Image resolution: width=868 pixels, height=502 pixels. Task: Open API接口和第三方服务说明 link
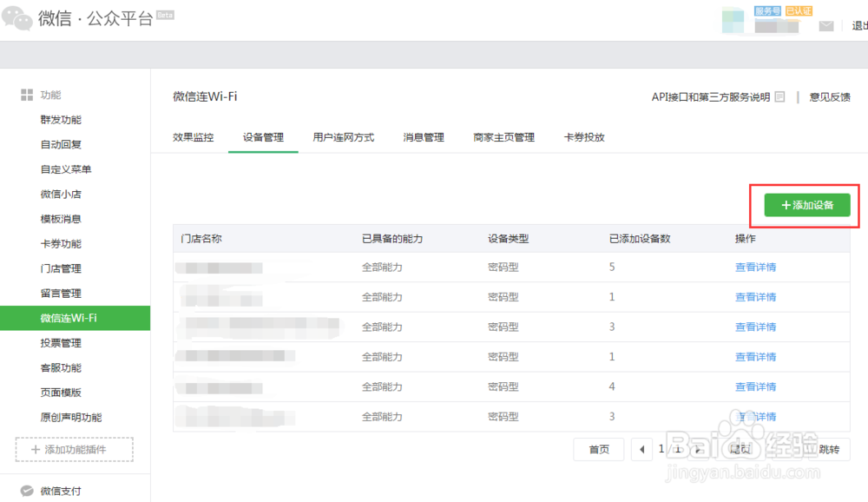710,97
